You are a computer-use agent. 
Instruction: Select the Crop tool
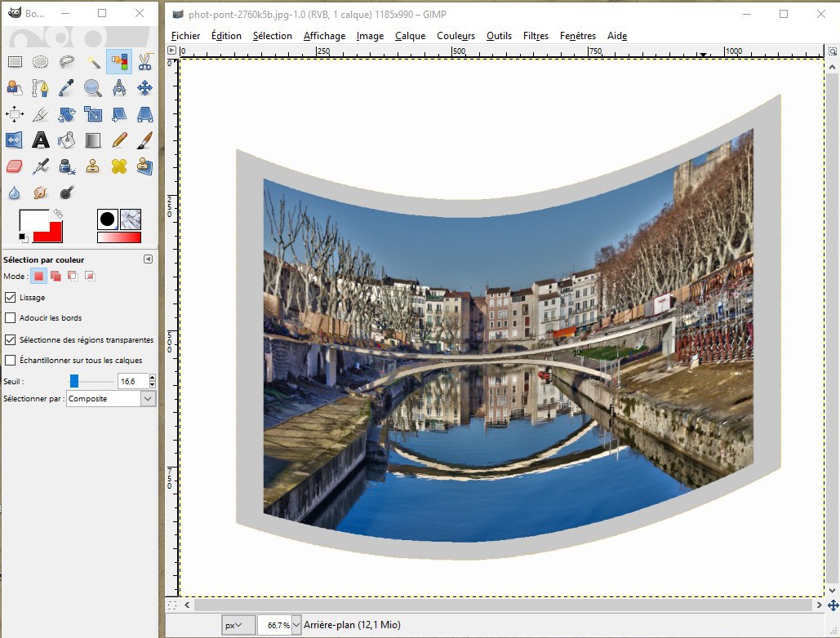[40, 114]
